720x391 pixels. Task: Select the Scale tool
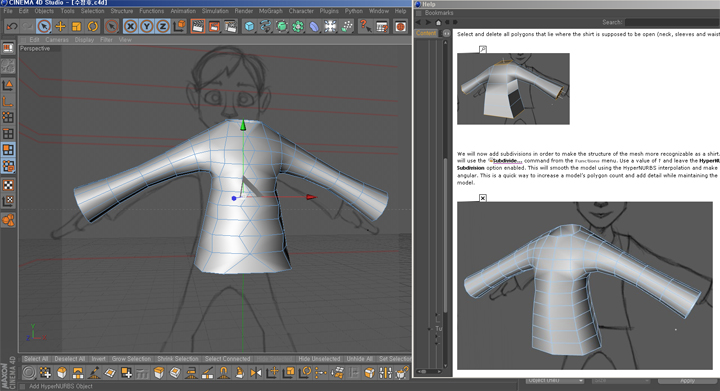tap(76, 26)
